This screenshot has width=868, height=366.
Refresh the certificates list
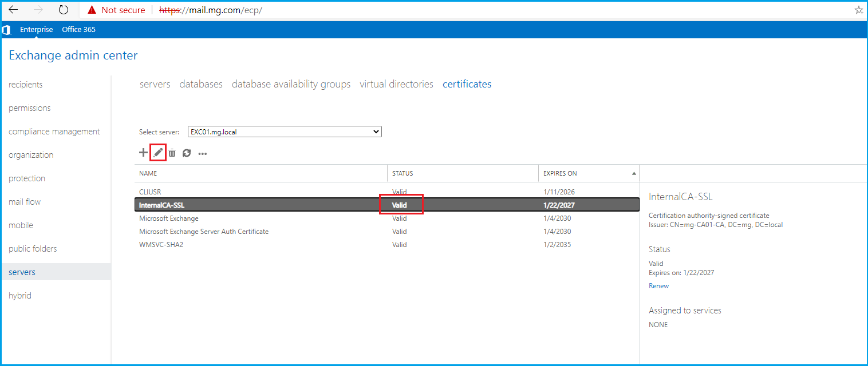point(187,153)
